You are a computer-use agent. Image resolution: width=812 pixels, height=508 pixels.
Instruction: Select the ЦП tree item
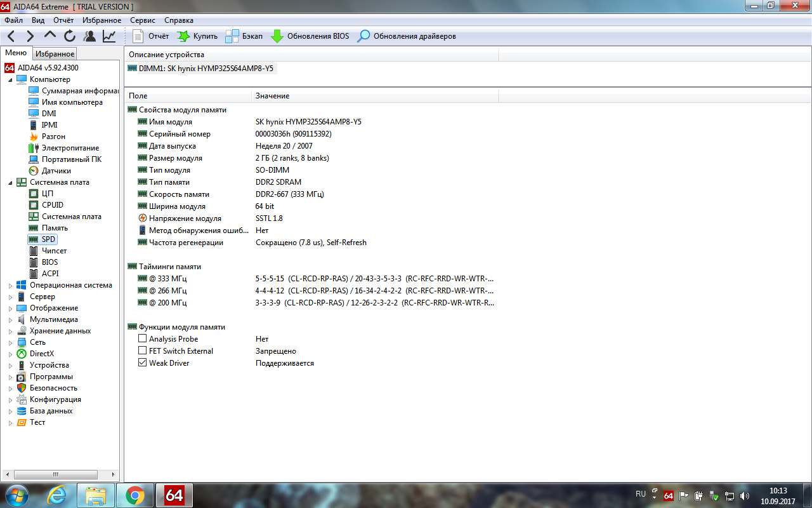tap(41, 194)
